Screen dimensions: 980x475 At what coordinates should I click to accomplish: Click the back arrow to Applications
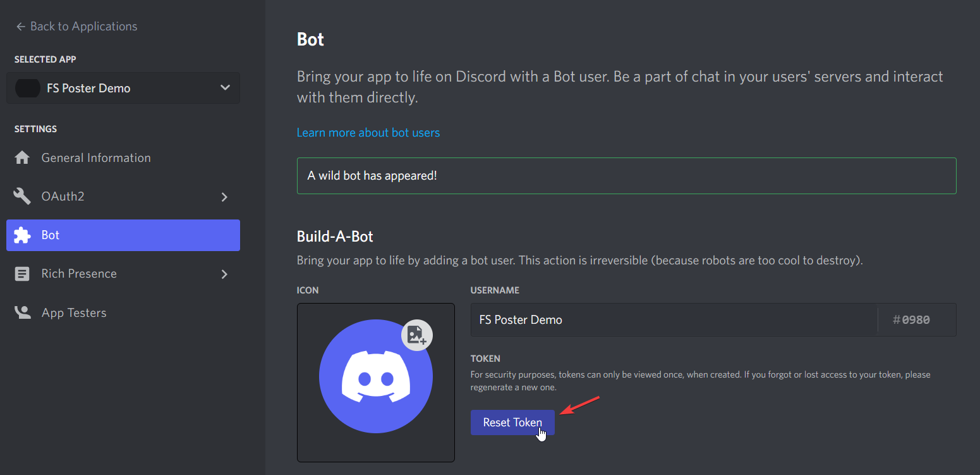[21, 27]
